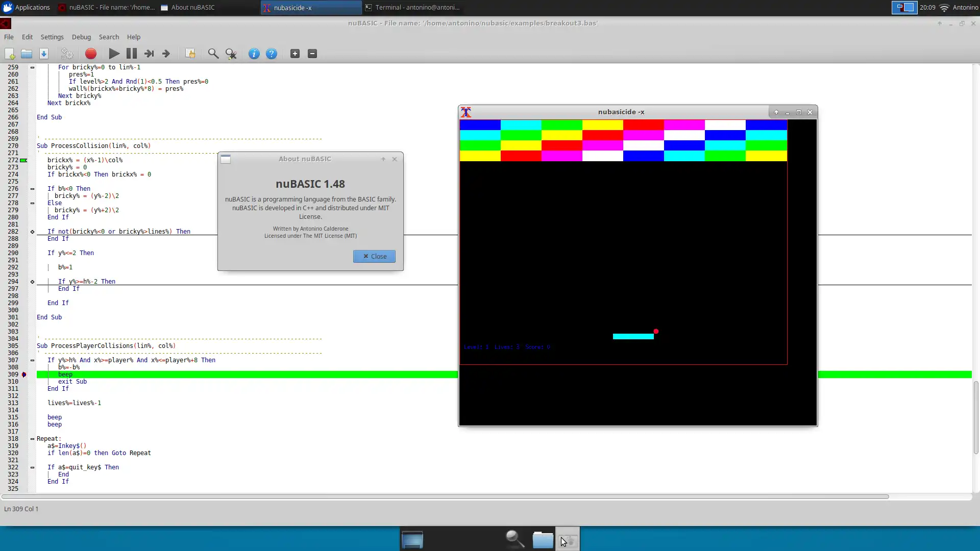Start program with the play icon

[x=114, y=54]
